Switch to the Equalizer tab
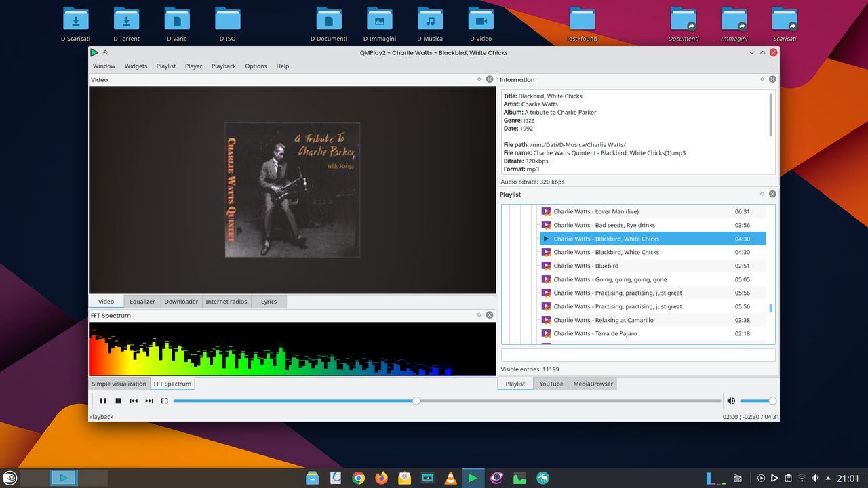Viewport: 868px width, 488px height. [142, 302]
